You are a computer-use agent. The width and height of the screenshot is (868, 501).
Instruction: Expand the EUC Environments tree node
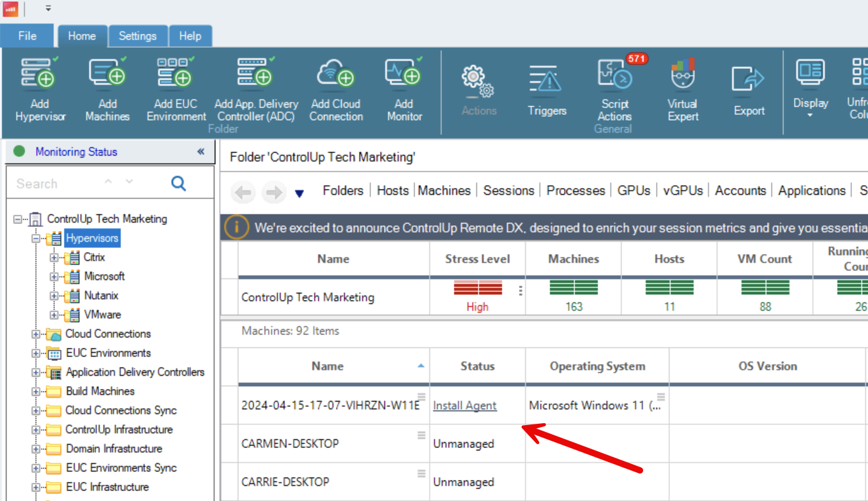coord(36,354)
